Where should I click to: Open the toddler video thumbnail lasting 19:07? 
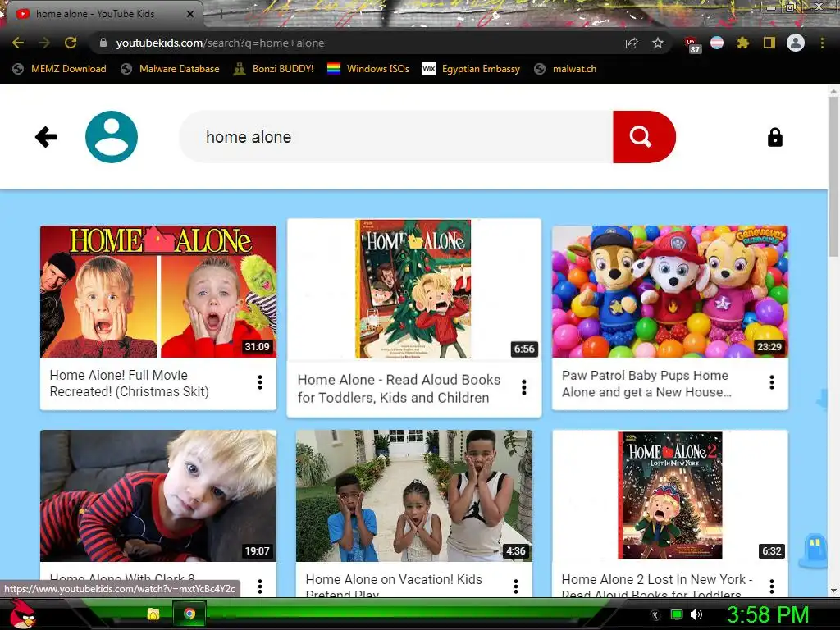158,495
